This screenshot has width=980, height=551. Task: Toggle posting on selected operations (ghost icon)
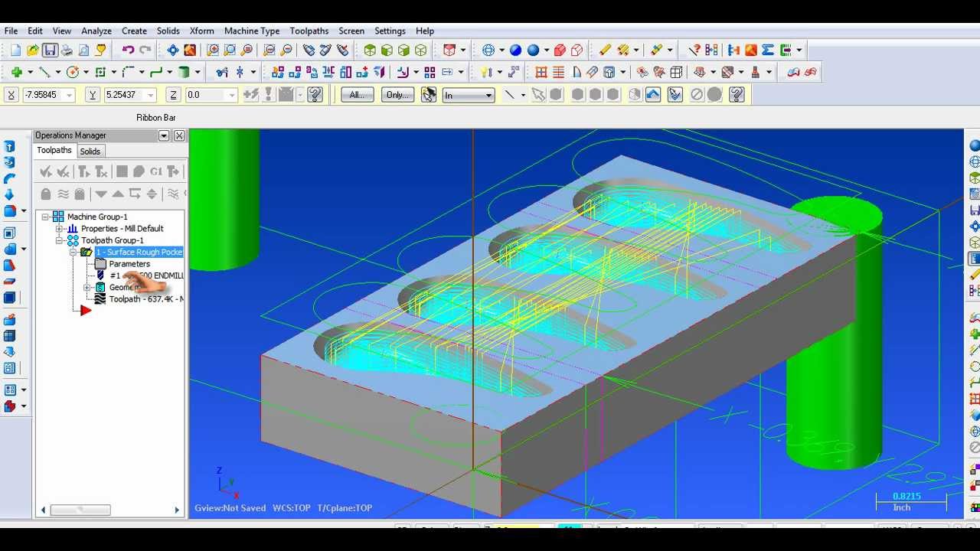[x=80, y=194]
